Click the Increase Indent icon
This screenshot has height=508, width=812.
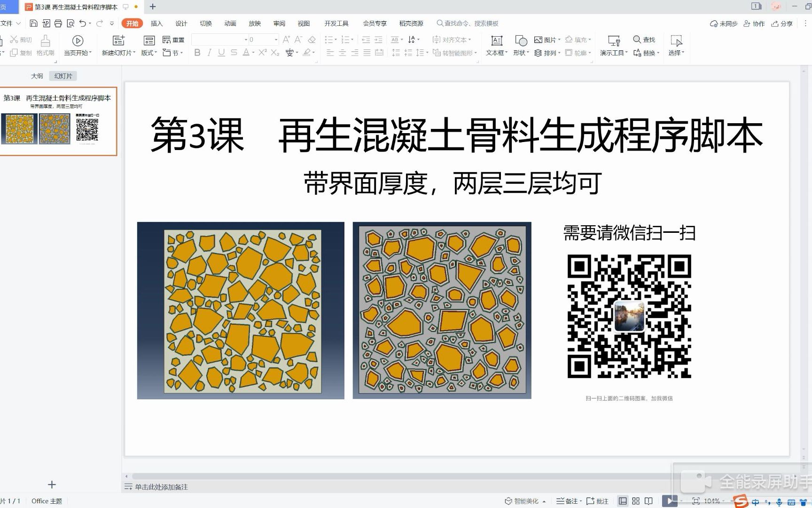[x=378, y=40]
